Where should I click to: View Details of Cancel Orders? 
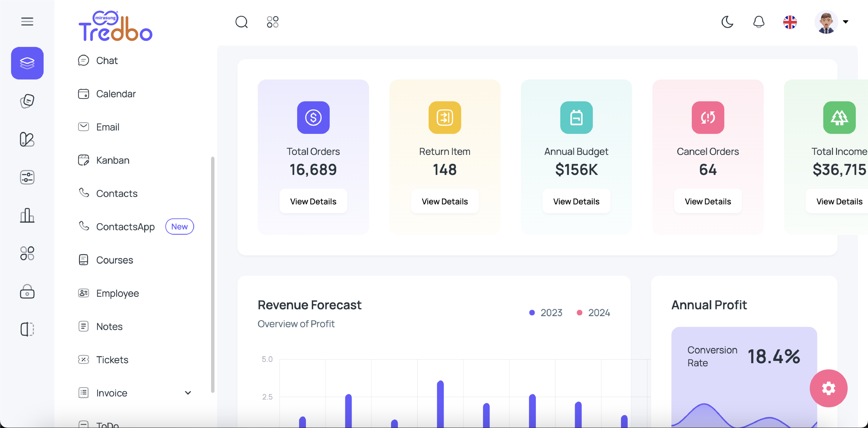(x=708, y=201)
